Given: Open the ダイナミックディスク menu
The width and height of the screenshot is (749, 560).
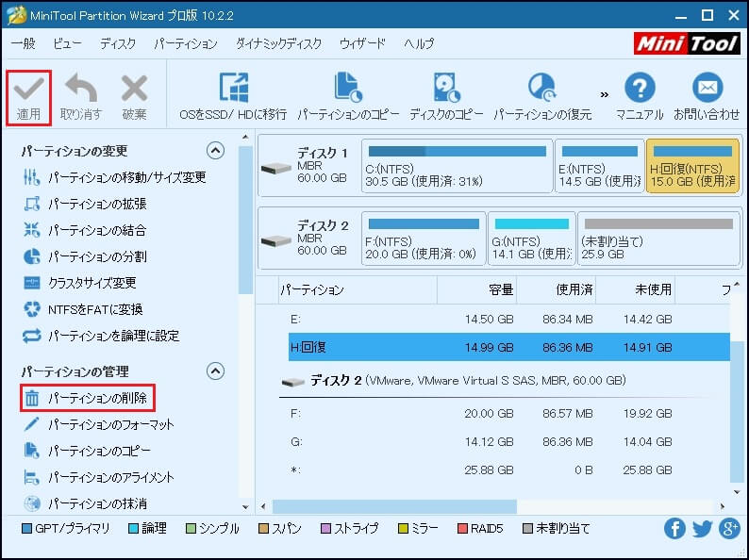Looking at the screenshot, I should point(278,43).
